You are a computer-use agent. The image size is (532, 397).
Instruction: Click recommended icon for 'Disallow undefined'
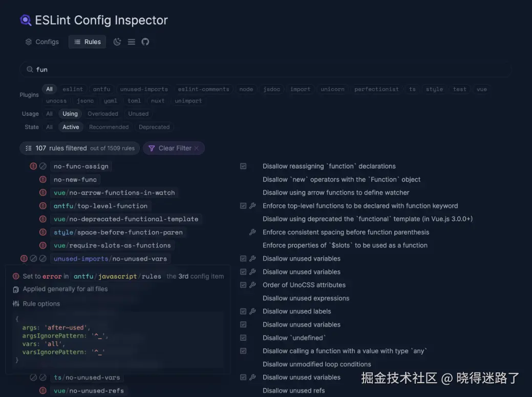click(243, 338)
